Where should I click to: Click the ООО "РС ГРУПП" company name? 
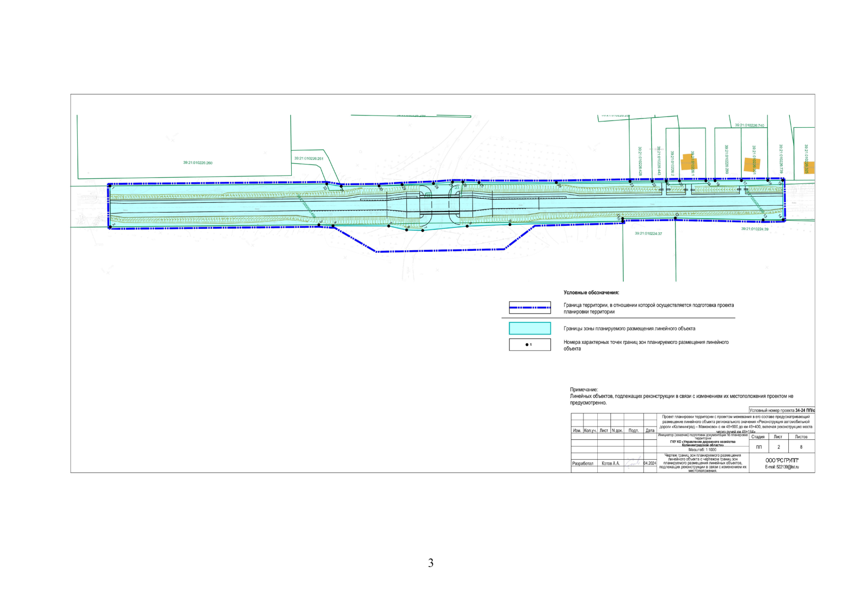click(782, 460)
